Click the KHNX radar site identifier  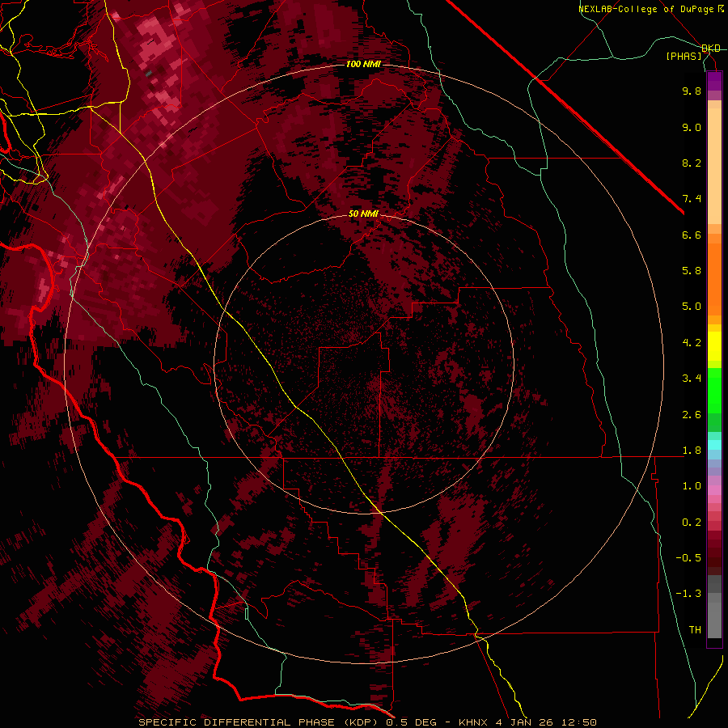tap(472, 722)
